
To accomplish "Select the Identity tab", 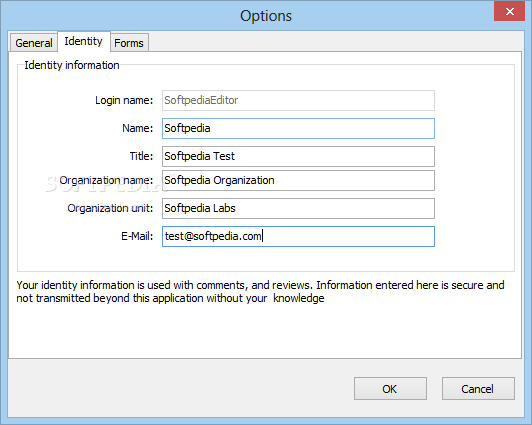I will pyautogui.click(x=83, y=41).
